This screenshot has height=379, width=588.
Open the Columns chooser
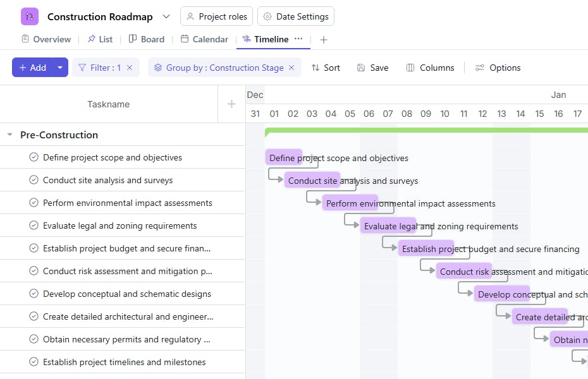click(x=430, y=68)
